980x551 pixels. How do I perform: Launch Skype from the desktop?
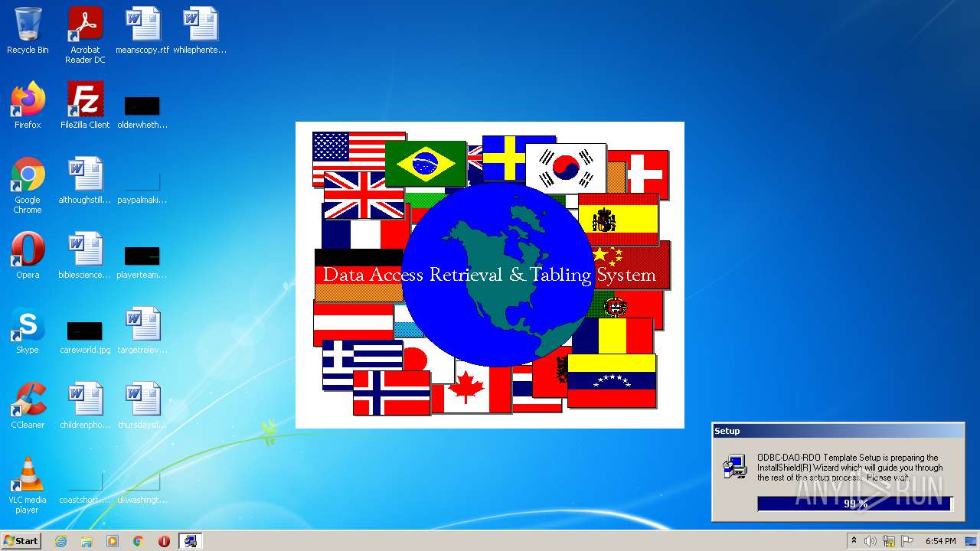point(28,331)
